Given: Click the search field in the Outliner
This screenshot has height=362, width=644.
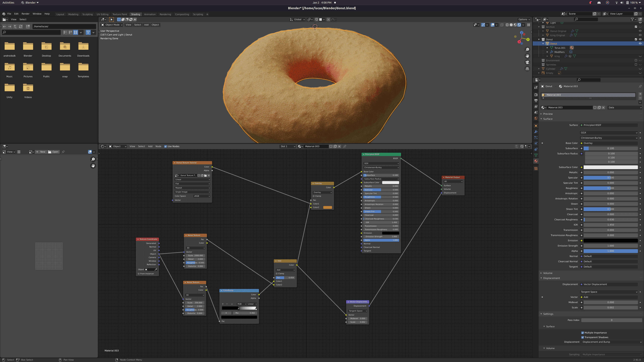Looking at the screenshot, I should 586,19.
